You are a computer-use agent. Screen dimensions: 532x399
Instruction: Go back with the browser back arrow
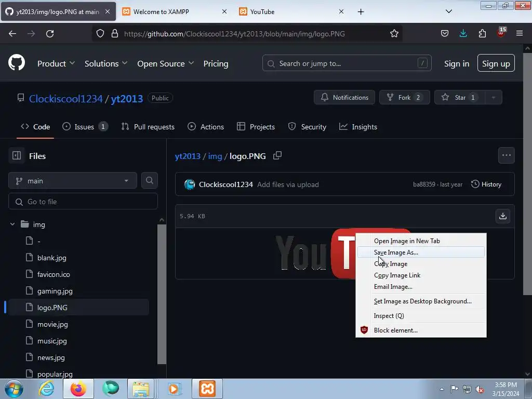[x=12, y=34]
